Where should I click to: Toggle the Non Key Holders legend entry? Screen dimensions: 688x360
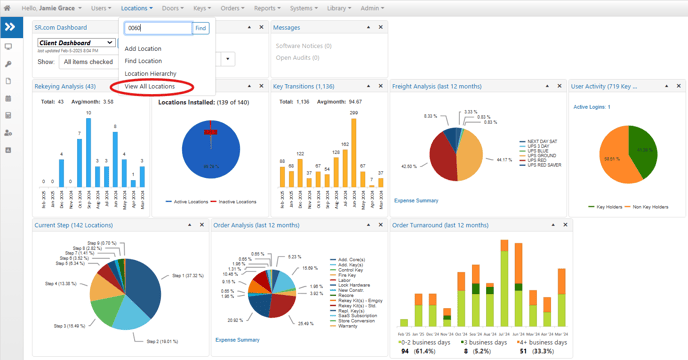pyautogui.click(x=646, y=207)
